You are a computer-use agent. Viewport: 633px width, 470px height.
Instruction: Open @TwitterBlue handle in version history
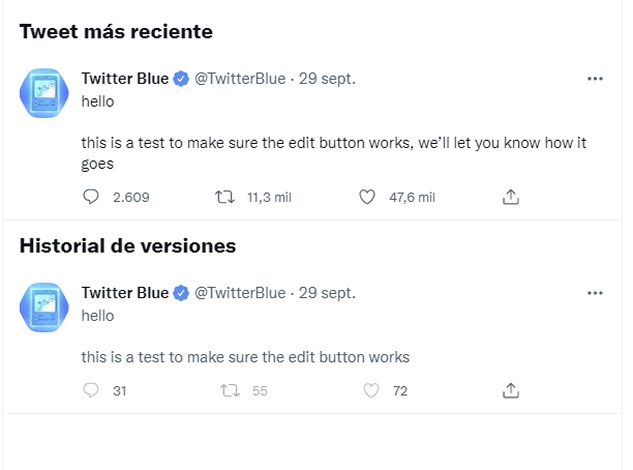239,293
